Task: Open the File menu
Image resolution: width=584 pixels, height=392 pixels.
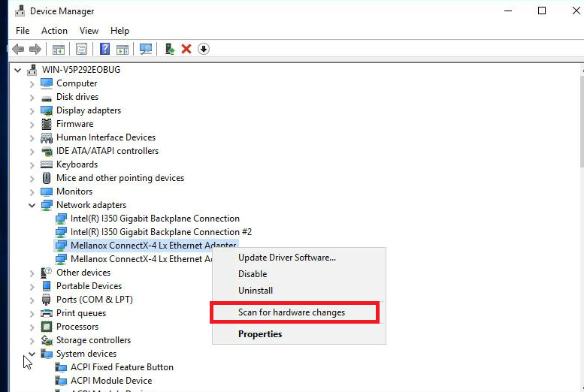Action: (23, 31)
